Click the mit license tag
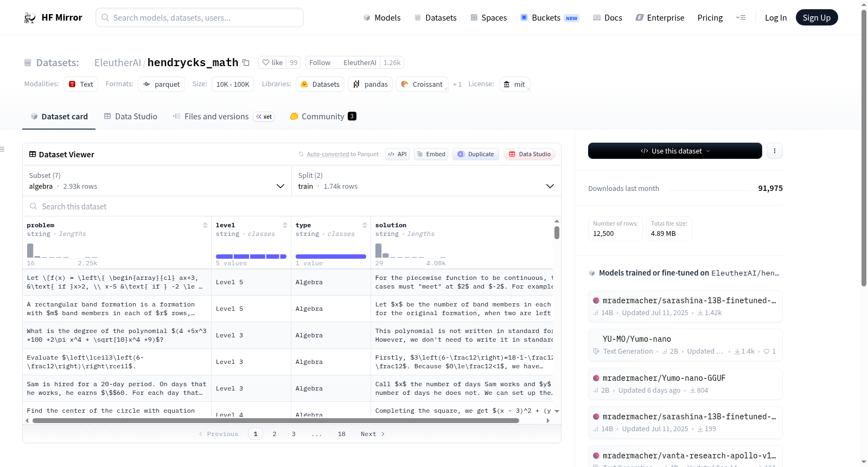868x467 pixels. point(514,84)
